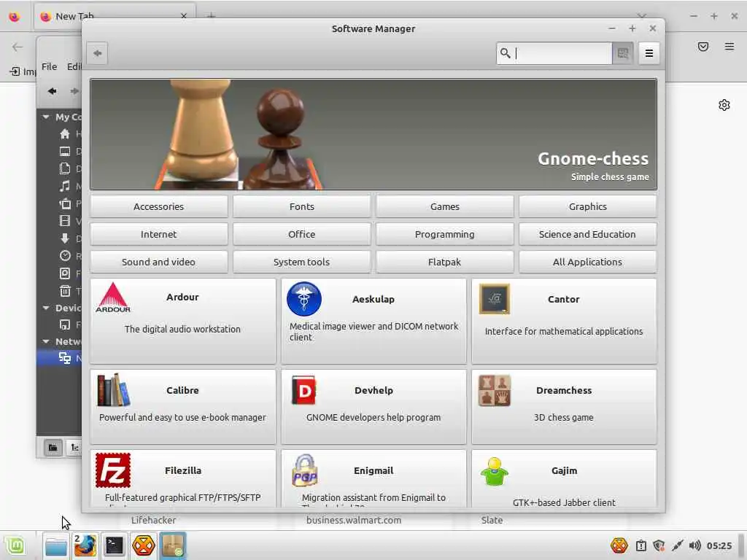Open the System tools category
747x560 pixels.
(x=301, y=262)
